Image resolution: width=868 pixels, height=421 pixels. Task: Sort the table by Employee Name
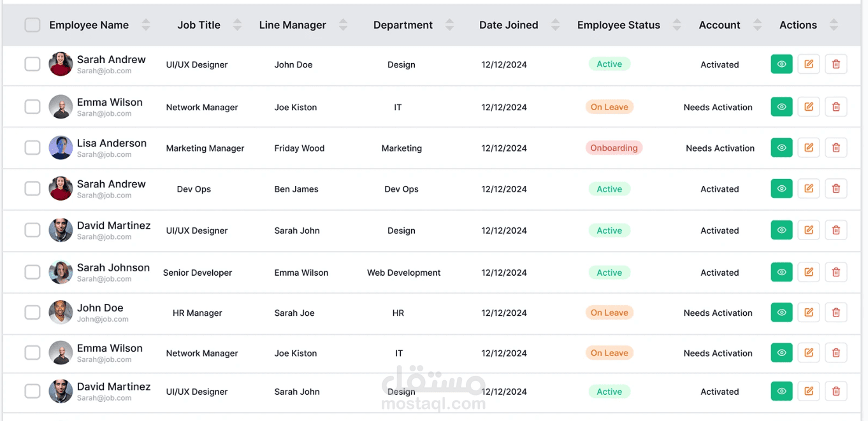coord(146,24)
